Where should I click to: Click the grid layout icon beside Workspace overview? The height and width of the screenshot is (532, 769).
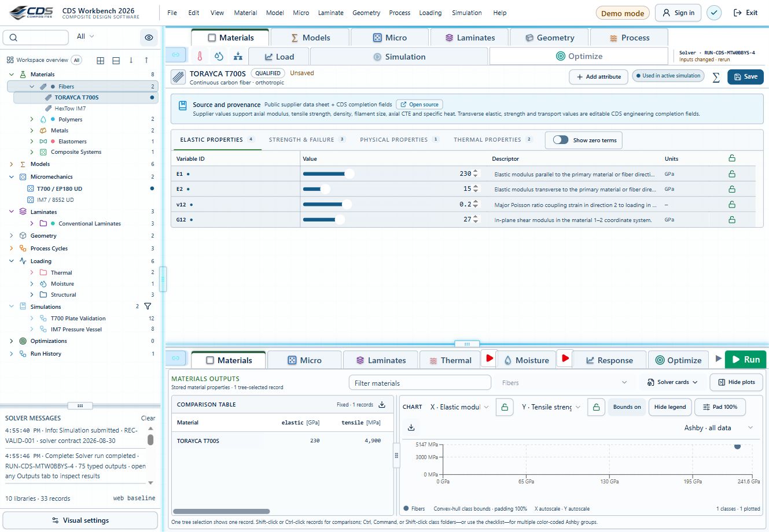[101, 60]
